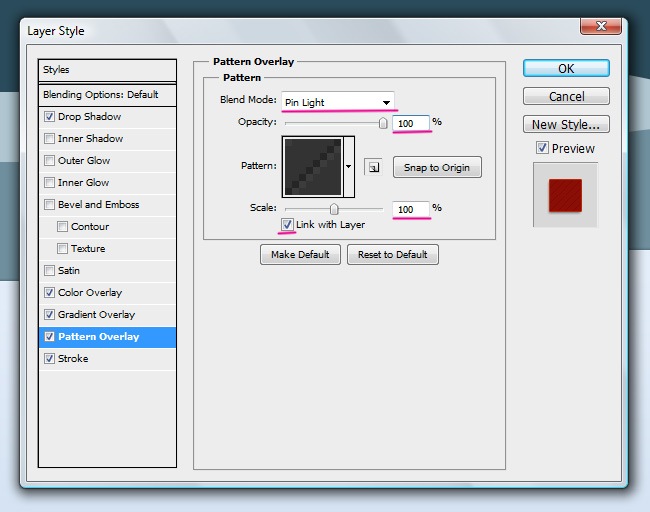The image size is (650, 512).
Task: Select Styles in the left list
Action: pos(106,70)
